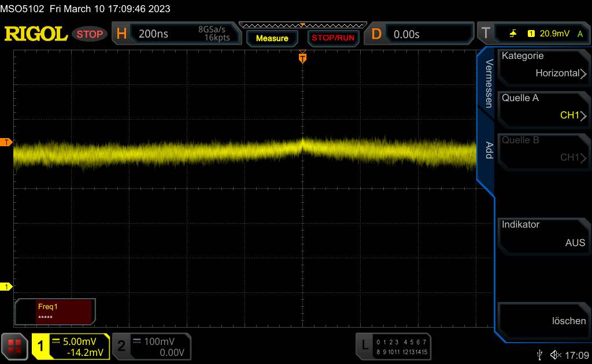Click the A trigger mode indicator
This screenshot has width=592, height=364.
coord(580,34)
